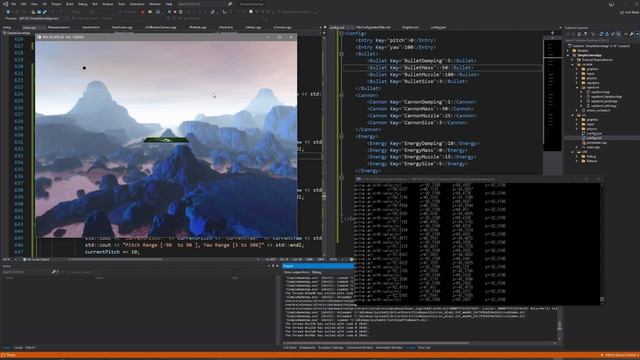Select highlighted config.xml file under src
The width and height of the screenshot is (640, 360).
coord(594,138)
